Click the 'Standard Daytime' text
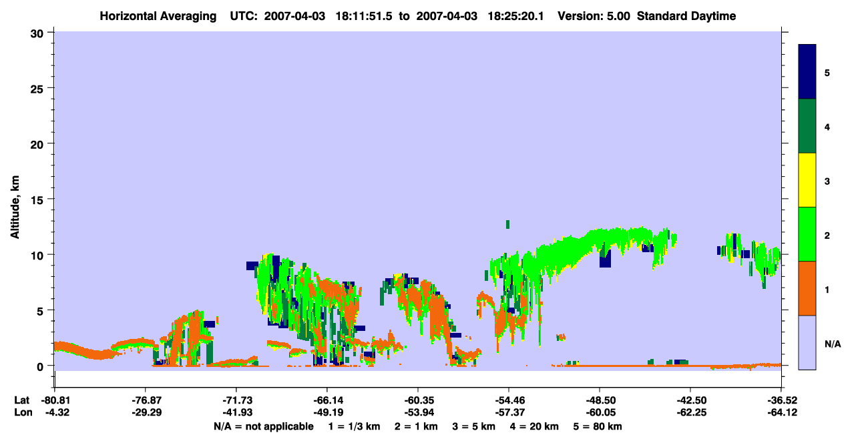868x445 pixels. (686, 16)
